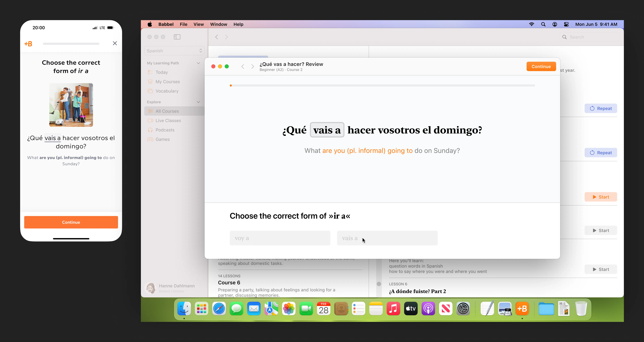644x342 pixels.
Task: Open the Spanish language dropdown
Action: [x=174, y=51]
